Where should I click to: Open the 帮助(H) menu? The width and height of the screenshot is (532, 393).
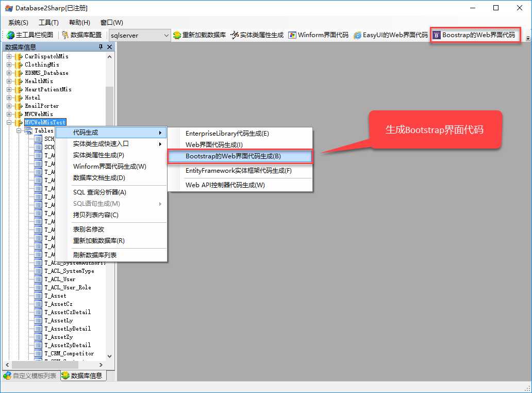pyautogui.click(x=79, y=23)
